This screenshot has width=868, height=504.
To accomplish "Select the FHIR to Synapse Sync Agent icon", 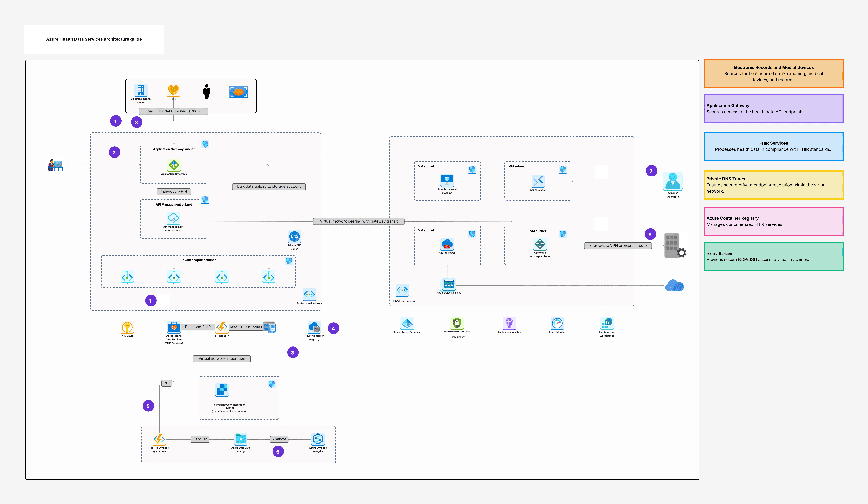I will [159, 439].
